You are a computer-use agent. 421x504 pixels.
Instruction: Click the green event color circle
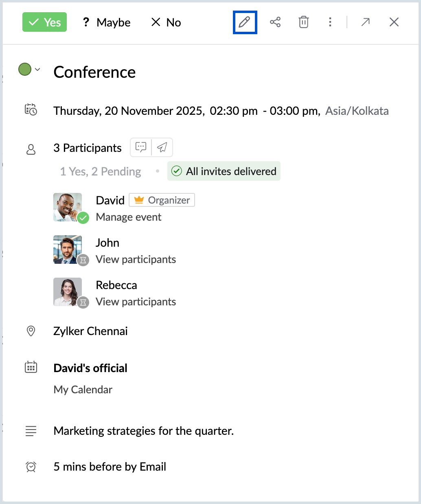click(25, 70)
